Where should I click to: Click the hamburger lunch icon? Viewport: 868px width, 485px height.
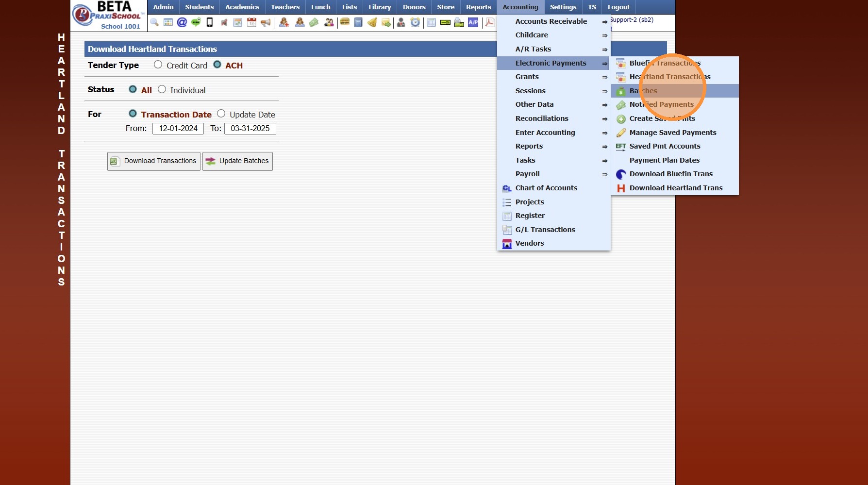pos(345,22)
